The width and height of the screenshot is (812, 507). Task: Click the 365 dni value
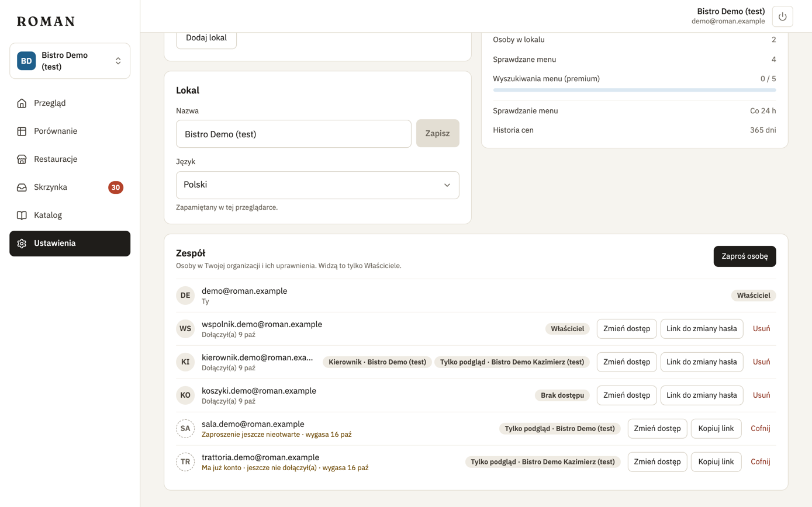tap(763, 130)
